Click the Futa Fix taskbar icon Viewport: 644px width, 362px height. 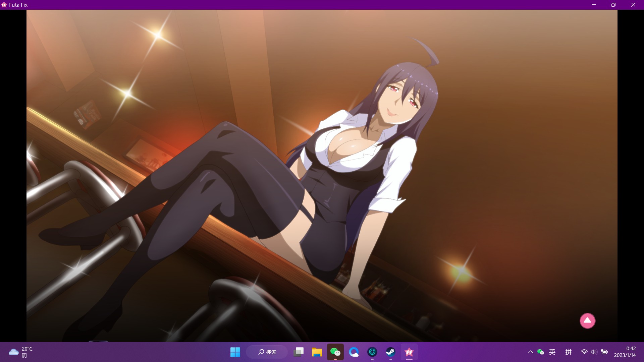(409, 352)
